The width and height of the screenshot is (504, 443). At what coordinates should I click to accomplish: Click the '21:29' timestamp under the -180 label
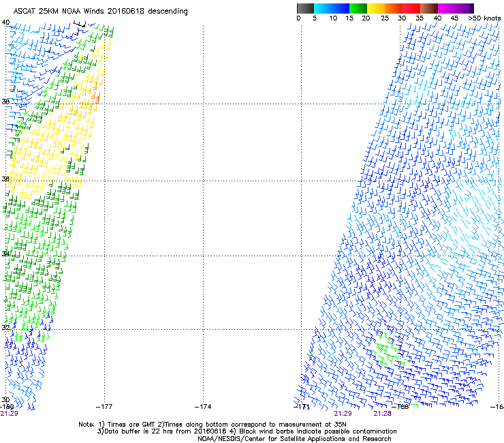[9, 414]
